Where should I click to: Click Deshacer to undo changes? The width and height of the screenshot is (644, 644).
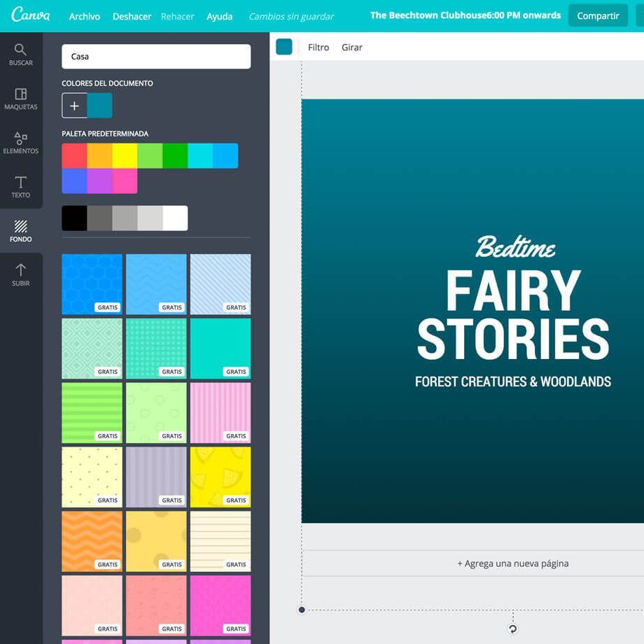click(132, 16)
